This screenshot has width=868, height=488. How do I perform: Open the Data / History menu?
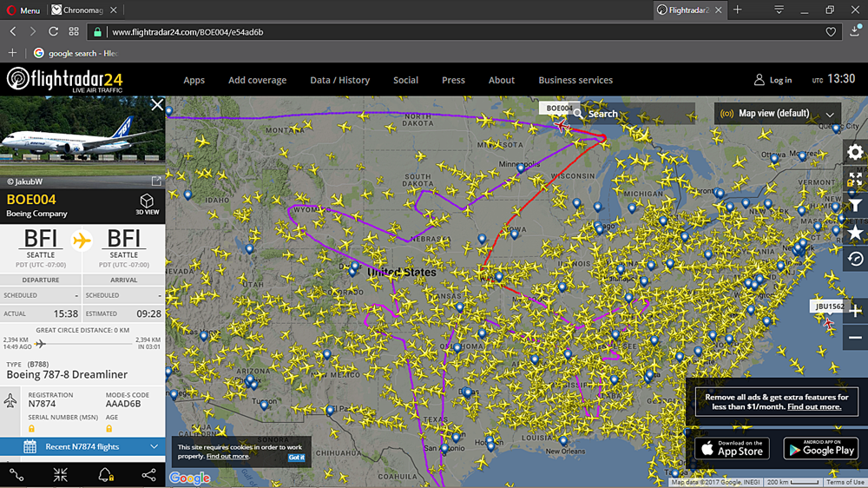(339, 80)
